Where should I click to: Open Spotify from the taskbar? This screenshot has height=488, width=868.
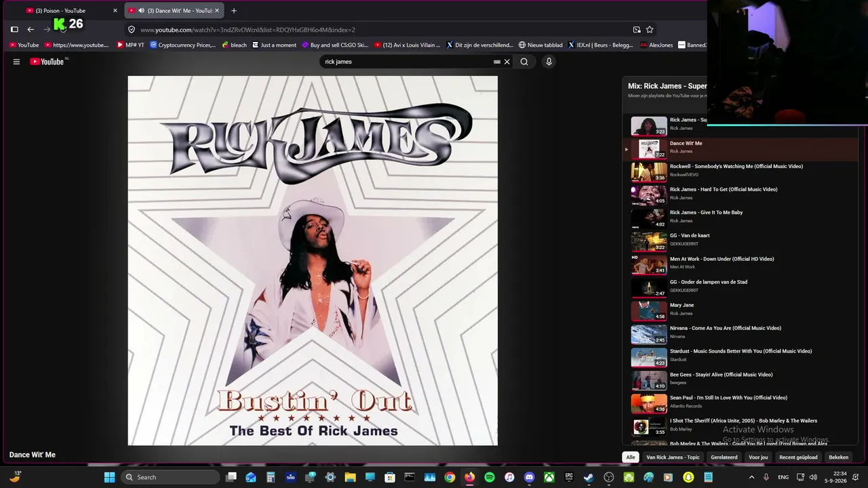point(490,477)
